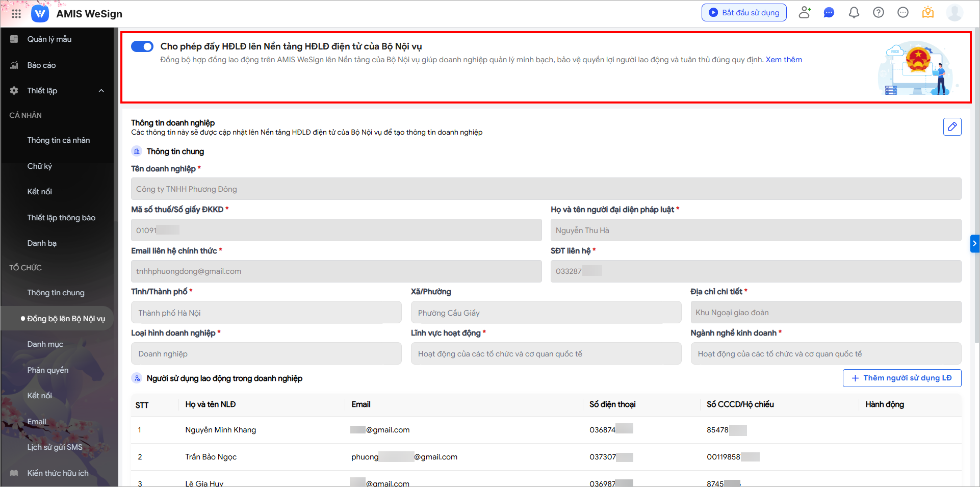This screenshot has height=487, width=980.
Task: Open the Xem thêm link
Action: click(x=784, y=60)
